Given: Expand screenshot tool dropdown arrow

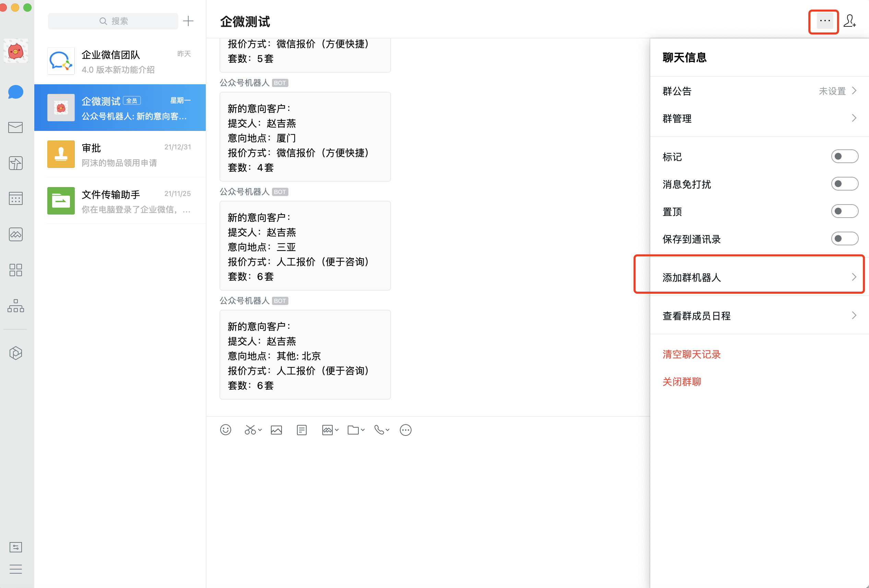Looking at the screenshot, I should tap(260, 430).
